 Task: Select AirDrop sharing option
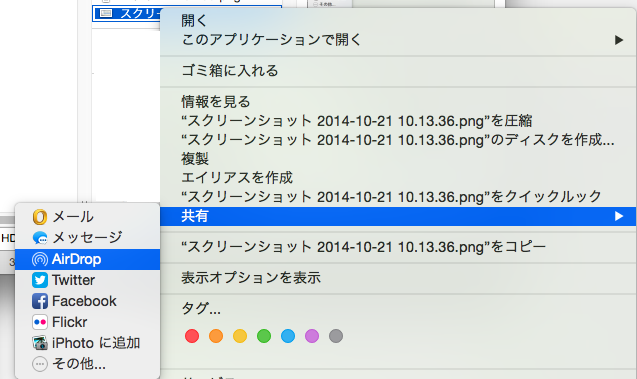coord(87,259)
